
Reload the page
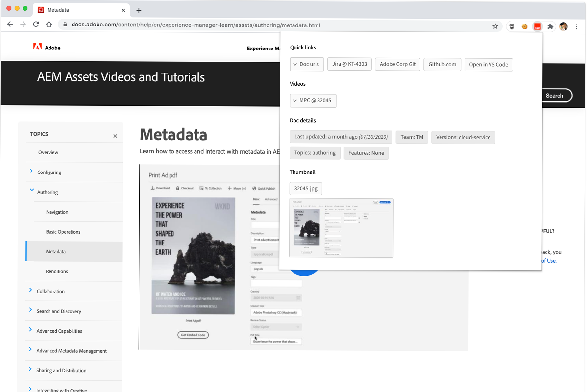tap(36, 24)
